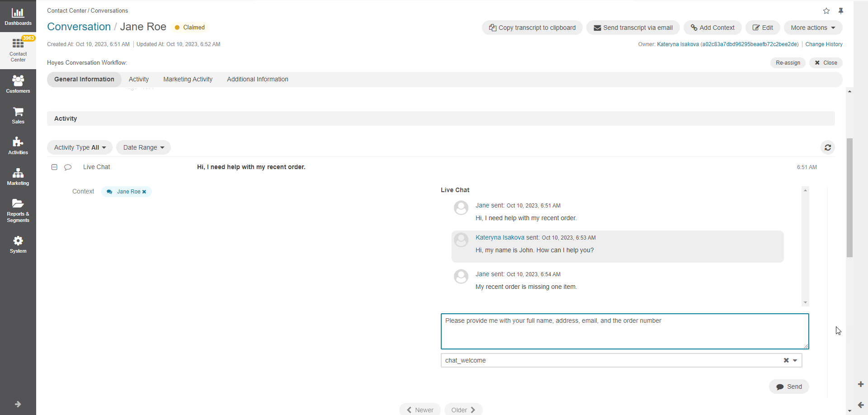Mark page as favorite with star icon
The image size is (868, 415).
point(826,11)
